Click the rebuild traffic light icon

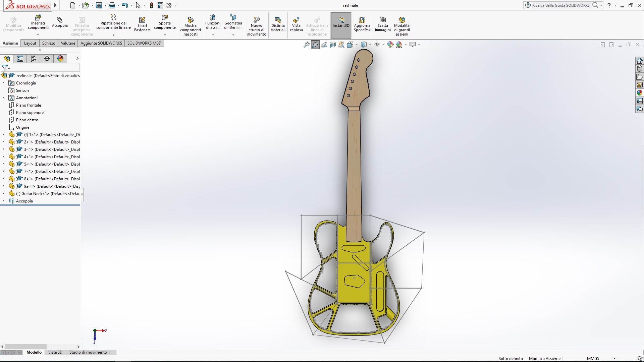152,5
